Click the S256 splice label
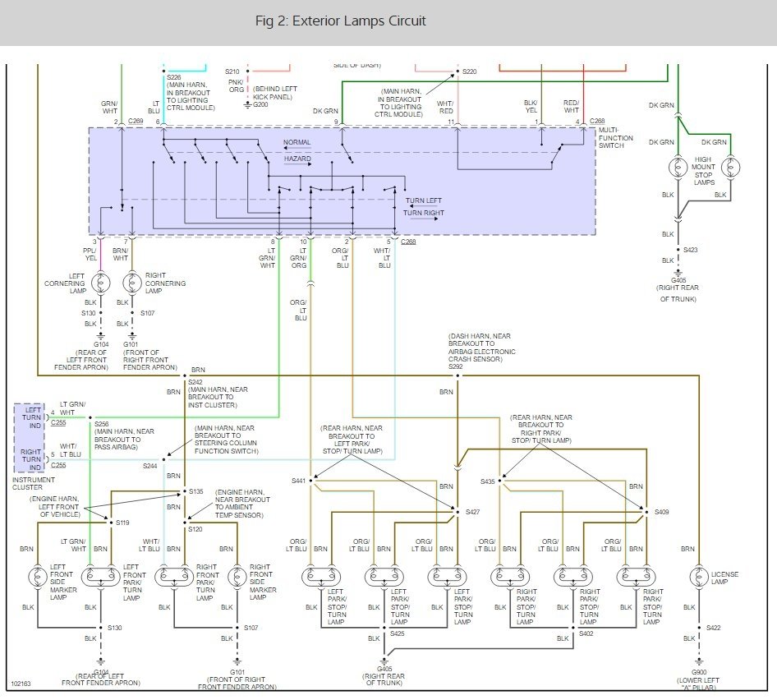 click(x=102, y=425)
